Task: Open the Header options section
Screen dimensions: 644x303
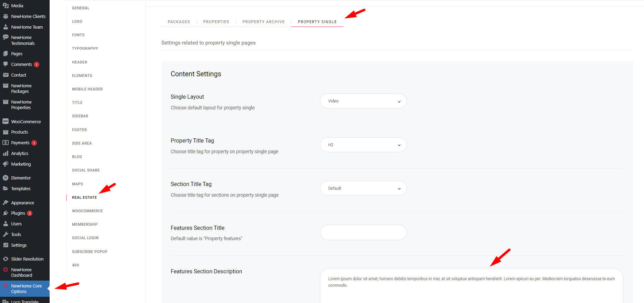Action: [x=80, y=62]
